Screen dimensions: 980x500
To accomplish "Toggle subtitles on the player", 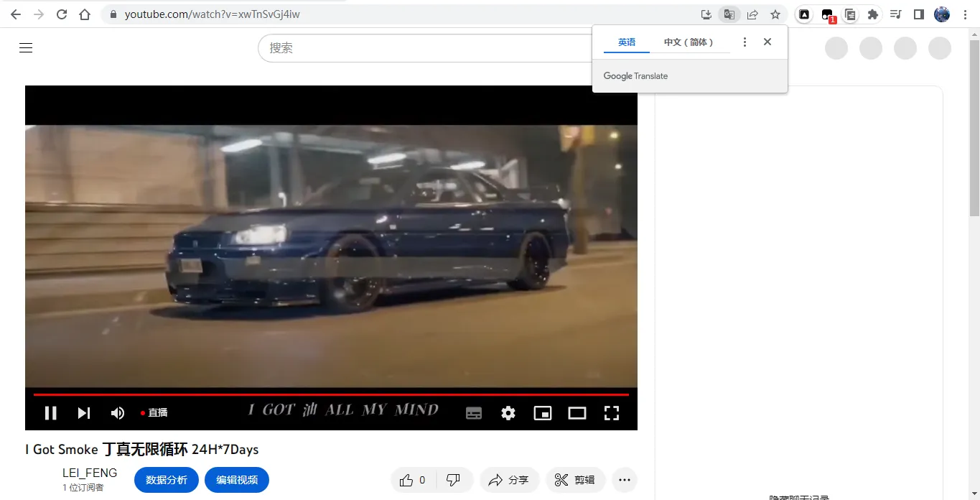I will (x=474, y=413).
